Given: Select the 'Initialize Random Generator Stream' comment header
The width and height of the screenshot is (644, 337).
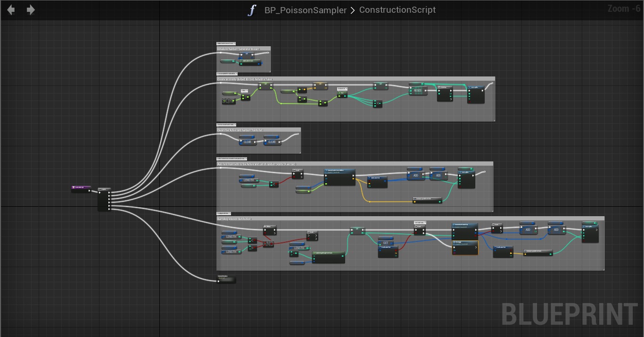Looking at the screenshot, I should tap(243, 49).
